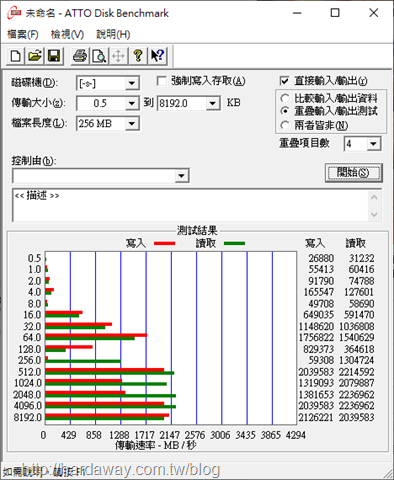Image resolution: width=394 pixels, height=480 pixels.
Task: Select the 兩者皆非 radio button
Action: (285, 125)
